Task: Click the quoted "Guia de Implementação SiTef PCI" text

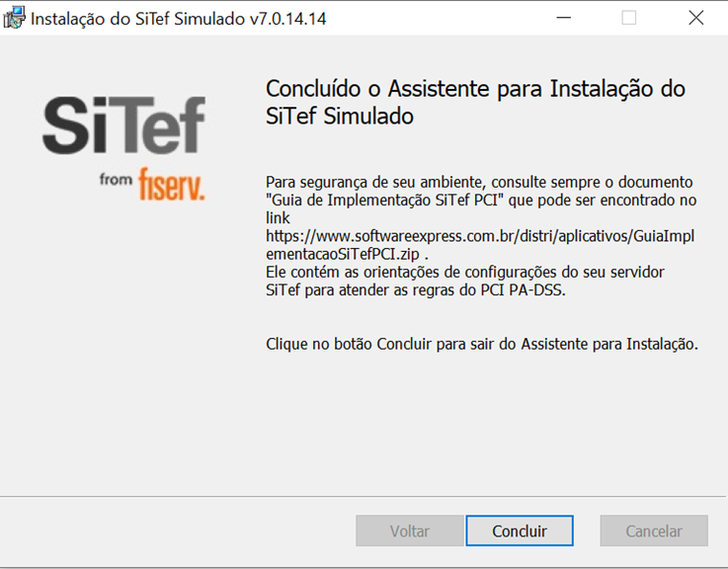Action: [x=385, y=200]
